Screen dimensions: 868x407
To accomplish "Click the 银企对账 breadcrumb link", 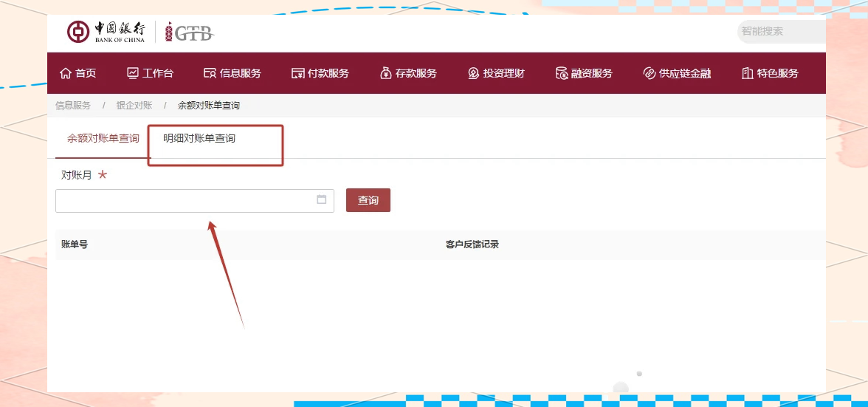I will tap(134, 105).
